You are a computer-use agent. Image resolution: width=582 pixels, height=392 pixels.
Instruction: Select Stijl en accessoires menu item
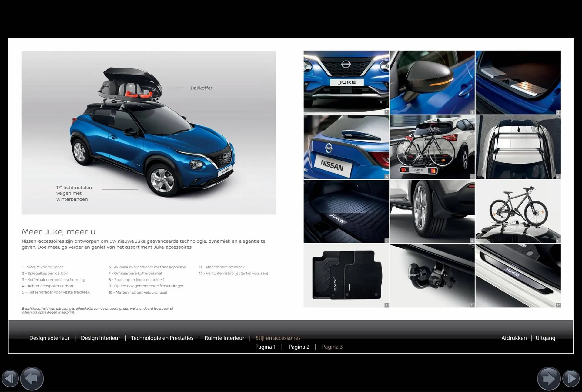(x=278, y=338)
